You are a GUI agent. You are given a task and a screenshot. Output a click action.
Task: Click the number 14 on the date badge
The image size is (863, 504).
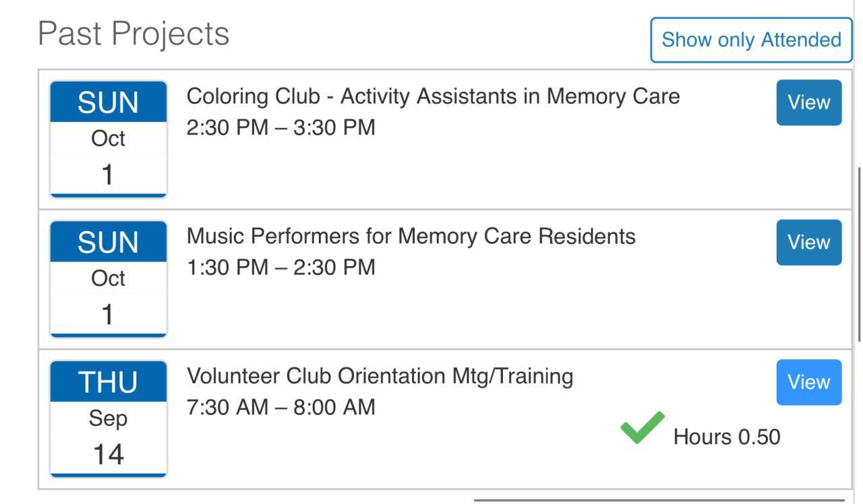108,455
